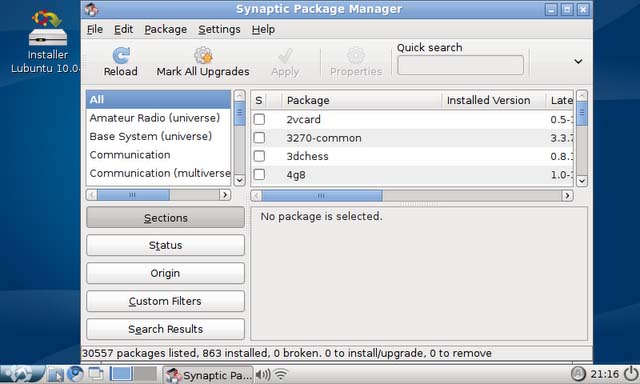The height and width of the screenshot is (384, 640).
Task: Click the 21:16 clock in the panel
Action: click(604, 374)
